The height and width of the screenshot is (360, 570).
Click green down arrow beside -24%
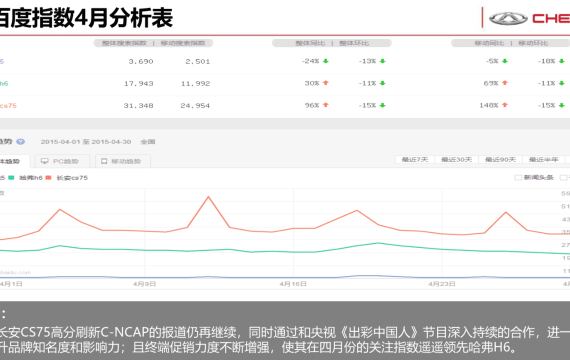pos(326,61)
